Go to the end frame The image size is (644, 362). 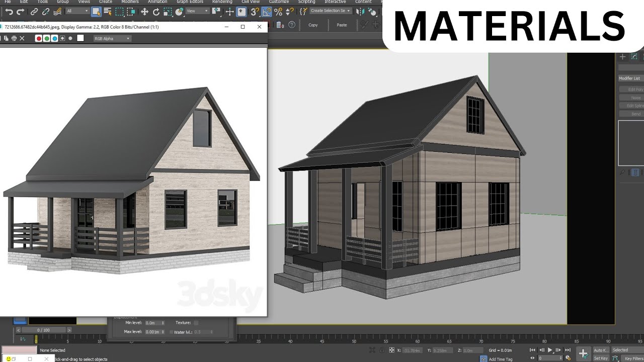tap(568, 350)
